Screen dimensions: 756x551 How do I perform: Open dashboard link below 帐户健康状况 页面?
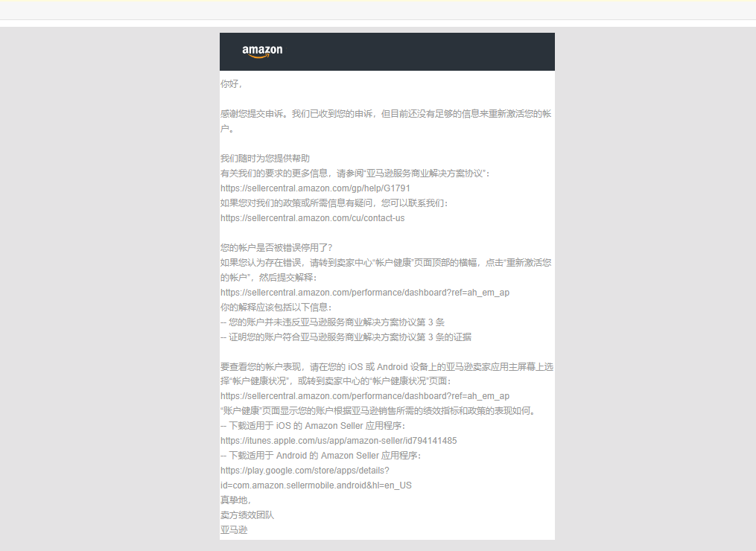point(365,396)
